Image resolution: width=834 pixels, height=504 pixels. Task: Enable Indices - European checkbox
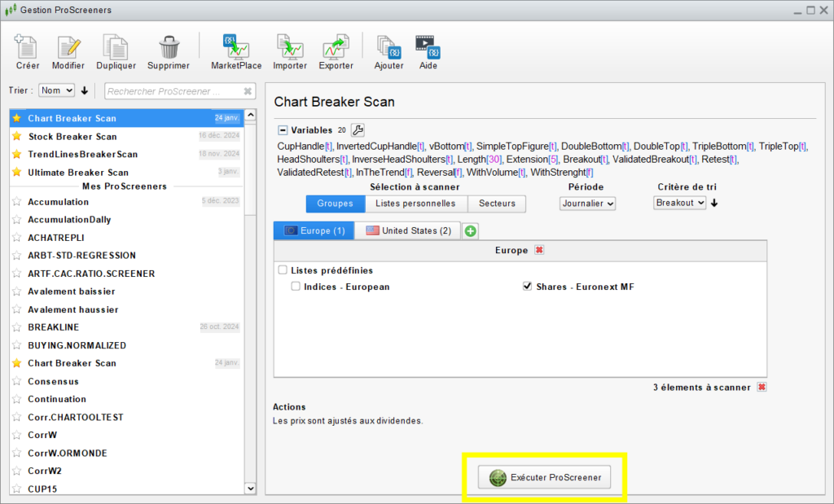296,287
